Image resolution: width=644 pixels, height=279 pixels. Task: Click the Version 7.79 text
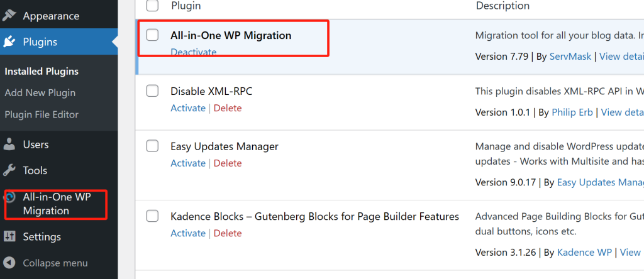(x=501, y=56)
